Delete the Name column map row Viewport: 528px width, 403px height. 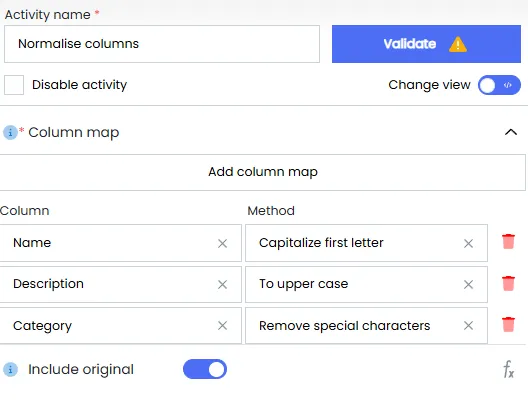pos(508,242)
